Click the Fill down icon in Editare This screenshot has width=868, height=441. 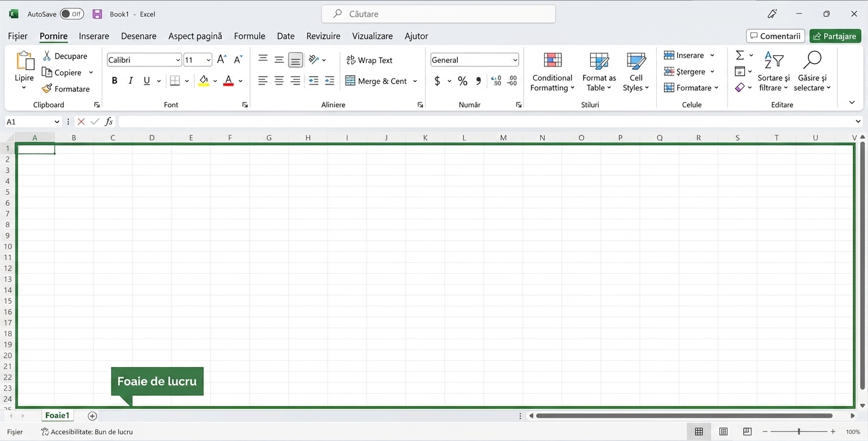(740, 71)
